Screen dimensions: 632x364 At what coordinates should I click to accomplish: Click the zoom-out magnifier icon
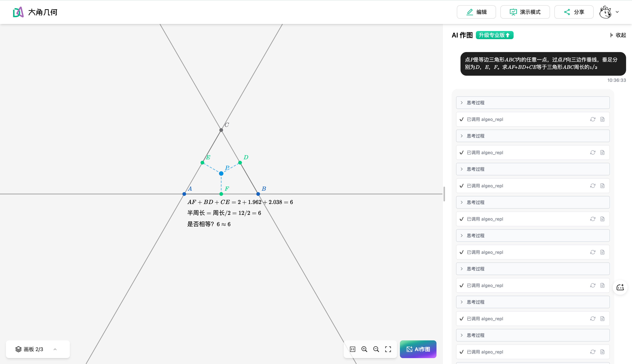376,349
